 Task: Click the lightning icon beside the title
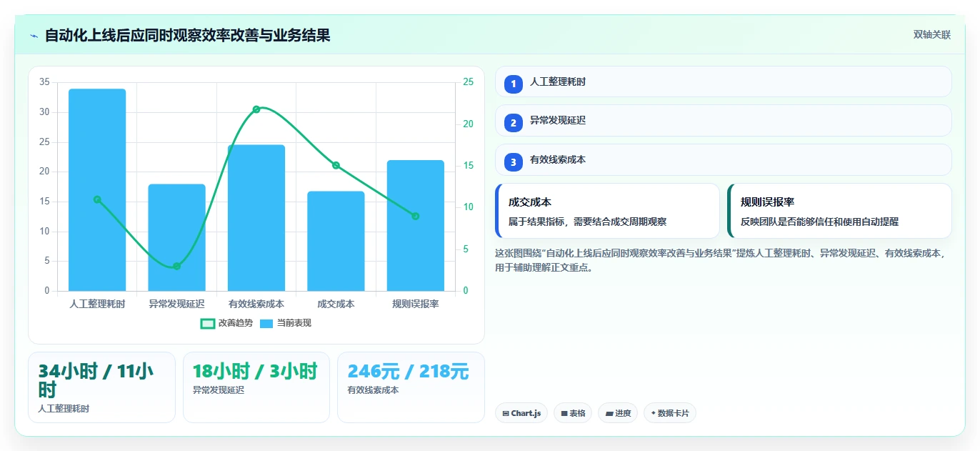click(x=34, y=36)
